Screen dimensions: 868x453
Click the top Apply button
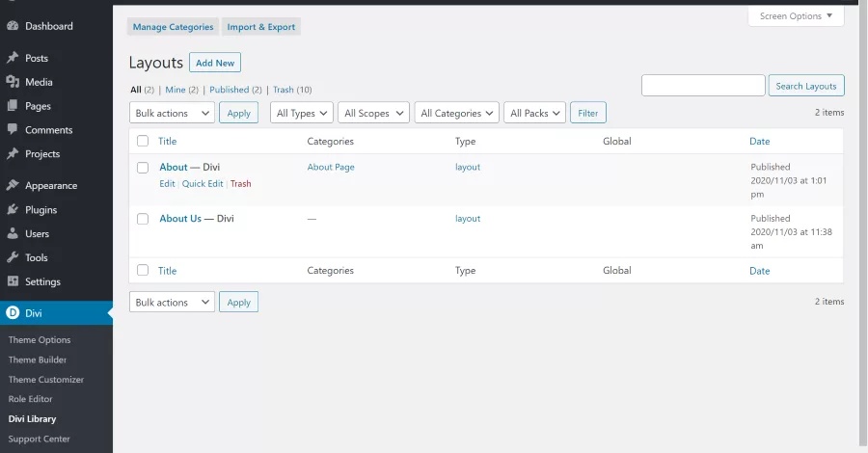point(238,113)
